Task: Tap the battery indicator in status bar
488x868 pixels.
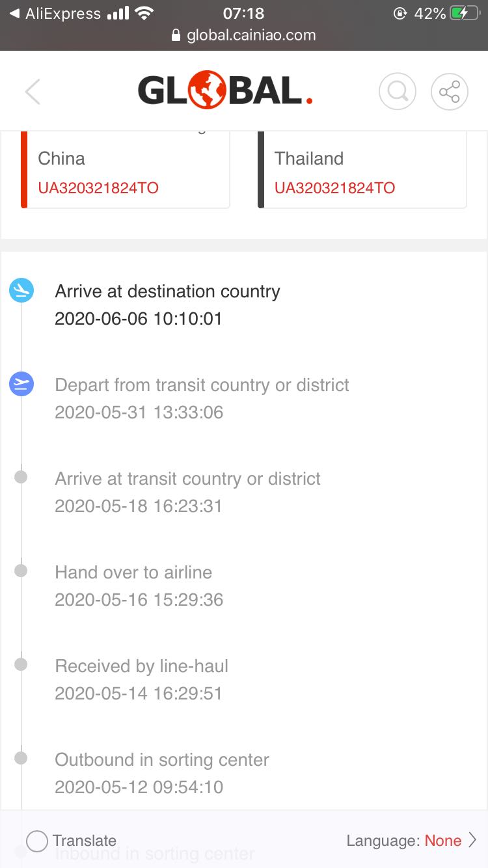Action: pyautogui.click(x=465, y=13)
